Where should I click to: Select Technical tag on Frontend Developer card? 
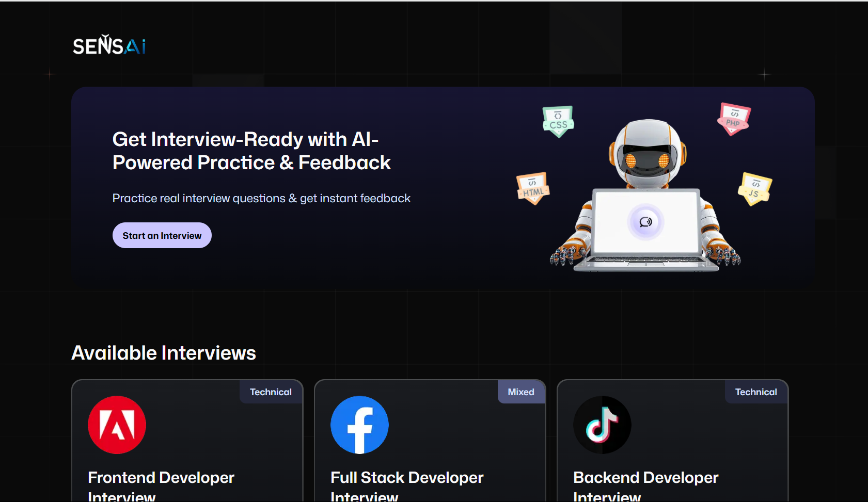271,392
